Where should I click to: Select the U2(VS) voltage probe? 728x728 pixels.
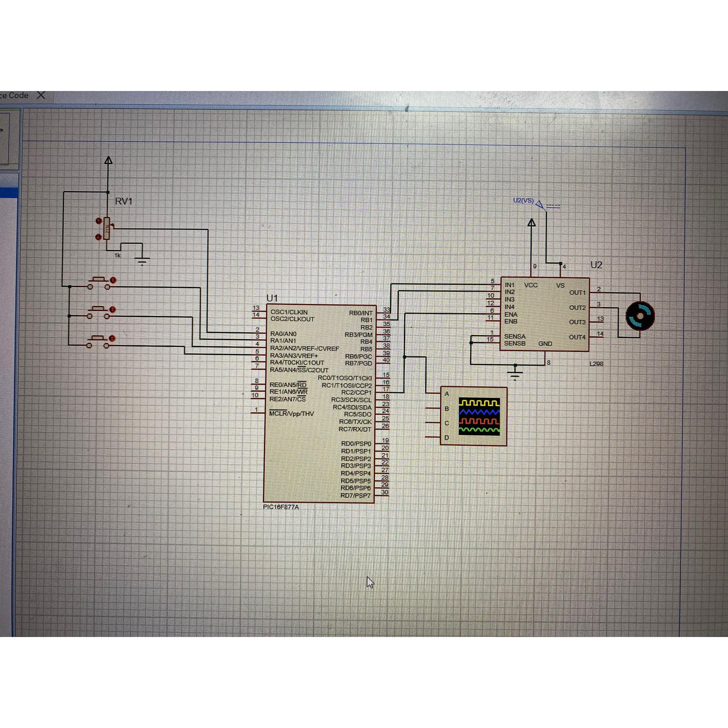click(540, 205)
